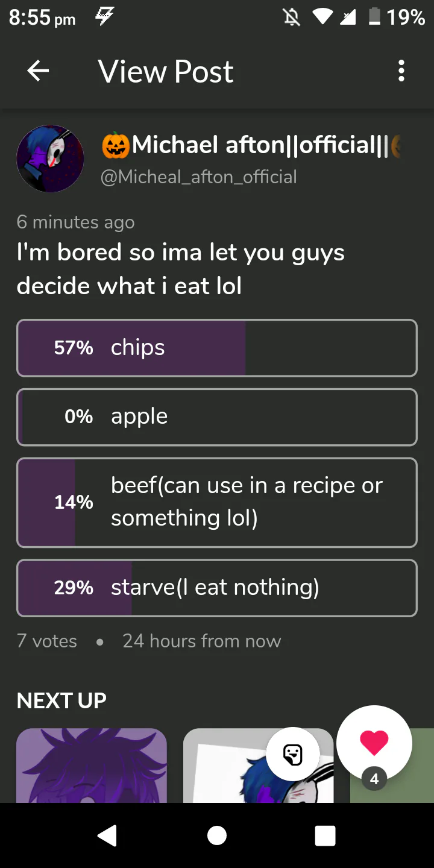Tap the 7 votes count text
The image size is (434, 868).
click(x=47, y=641)
